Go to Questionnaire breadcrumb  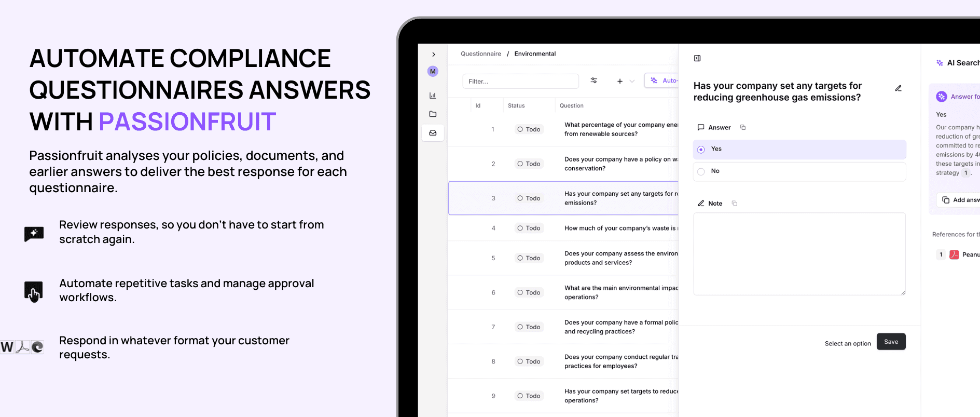pyautogui.click(x=481, y=54)
